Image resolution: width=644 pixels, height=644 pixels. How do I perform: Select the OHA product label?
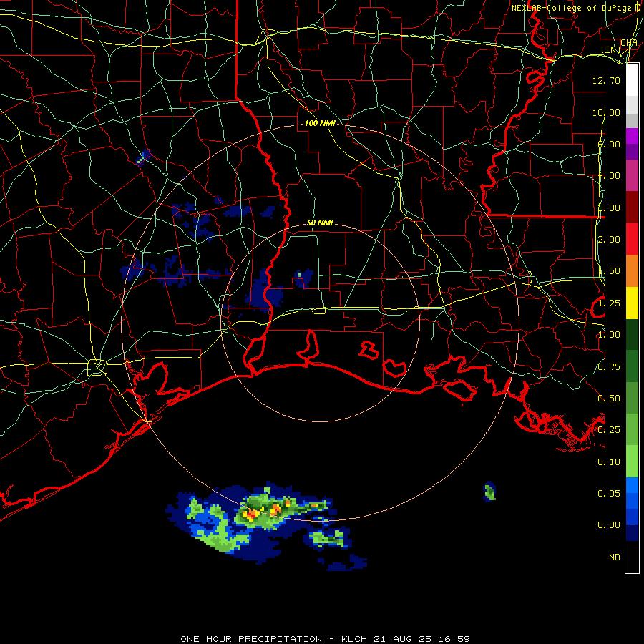629,43
